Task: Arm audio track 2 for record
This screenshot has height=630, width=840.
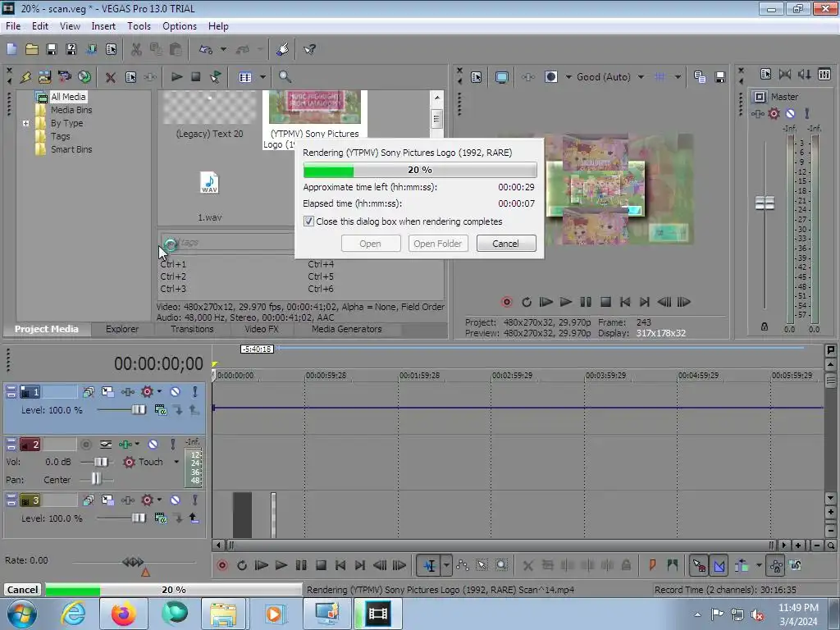Action: 85,444
